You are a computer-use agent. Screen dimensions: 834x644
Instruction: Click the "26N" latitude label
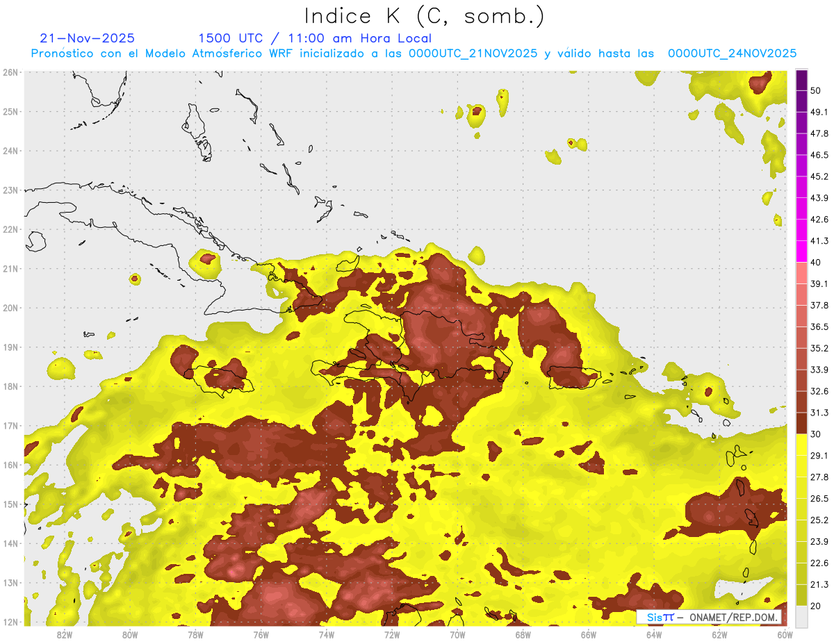(x=12, y=72)
